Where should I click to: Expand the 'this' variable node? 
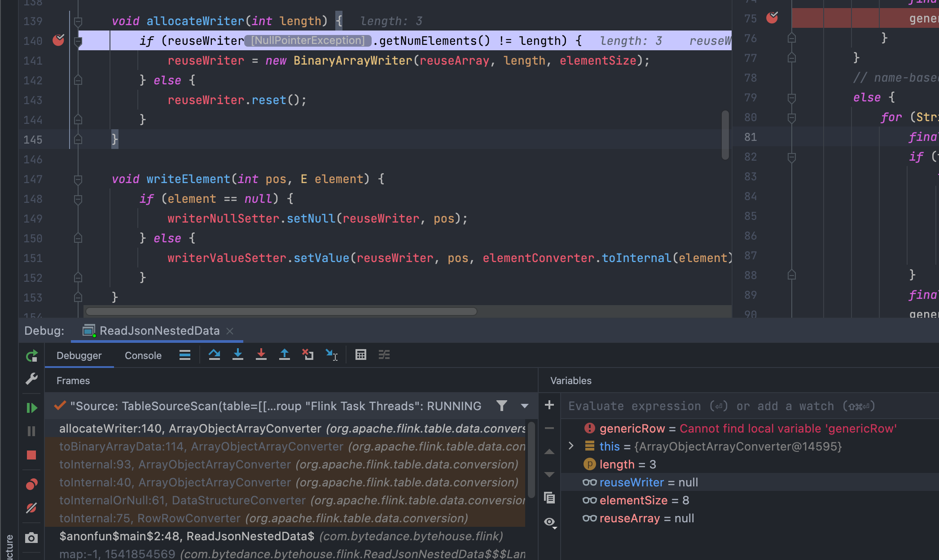click(x=571, y=446)
